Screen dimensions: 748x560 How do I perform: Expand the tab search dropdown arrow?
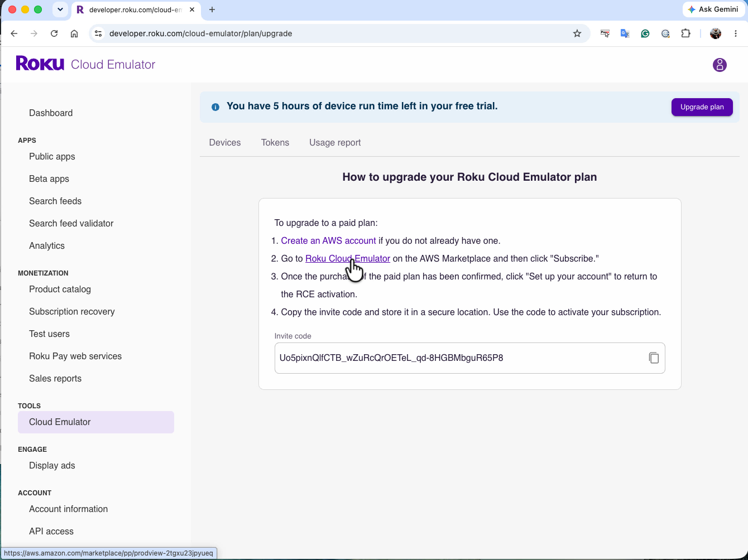(x=60, y=9)
